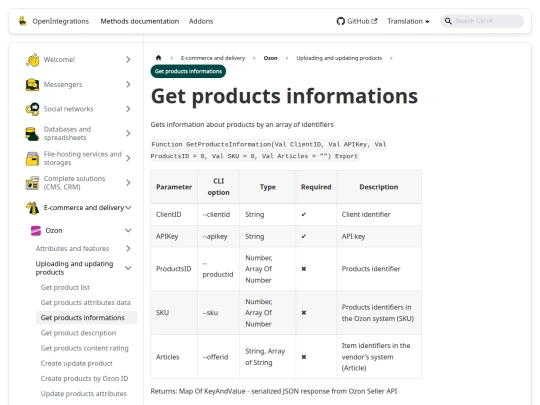This screenshot has width=540, height=405.
Task: Open the Addons menu item
Action: coord(201,21)
